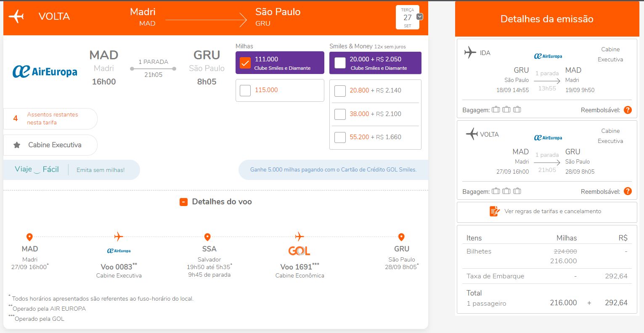Click the GOL airline logo
644x333 pixels.
[299, 251]
